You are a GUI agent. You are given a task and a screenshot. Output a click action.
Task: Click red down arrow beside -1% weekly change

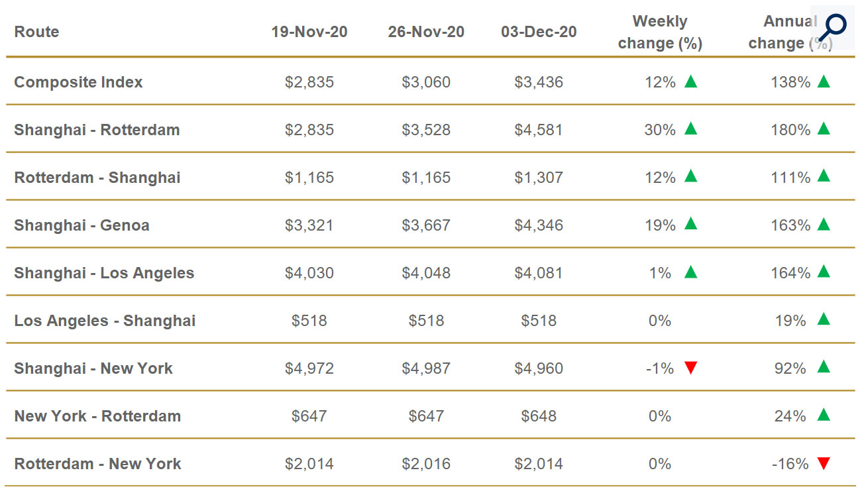point(690,368)
